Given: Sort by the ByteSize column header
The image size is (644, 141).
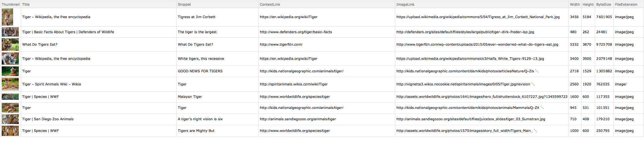Looking at the screenshot, I should [604, 5].
